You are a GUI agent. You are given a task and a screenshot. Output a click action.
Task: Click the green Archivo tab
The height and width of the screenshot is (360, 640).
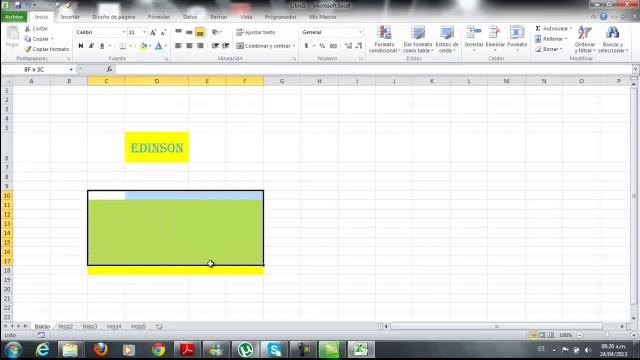tap(14, 17)
